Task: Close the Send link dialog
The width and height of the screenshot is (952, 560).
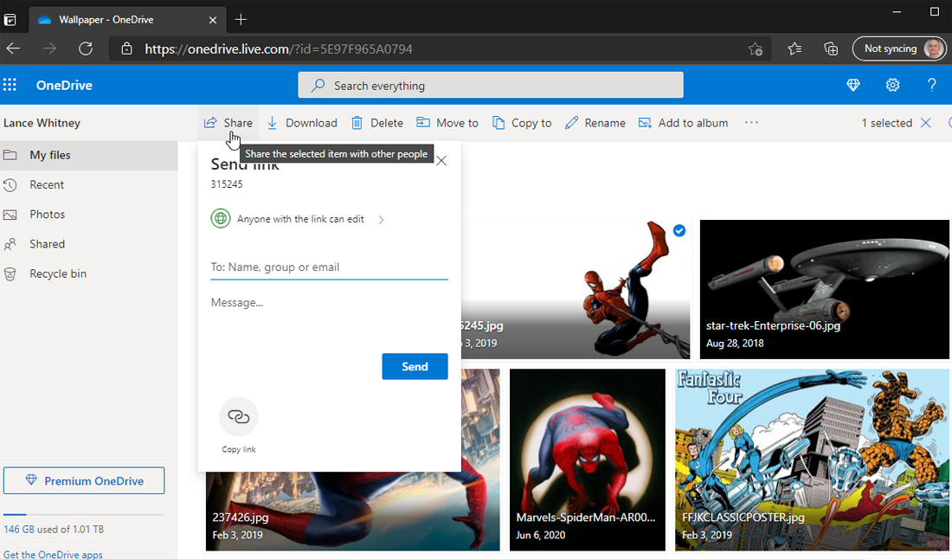Action: [441, 161]
